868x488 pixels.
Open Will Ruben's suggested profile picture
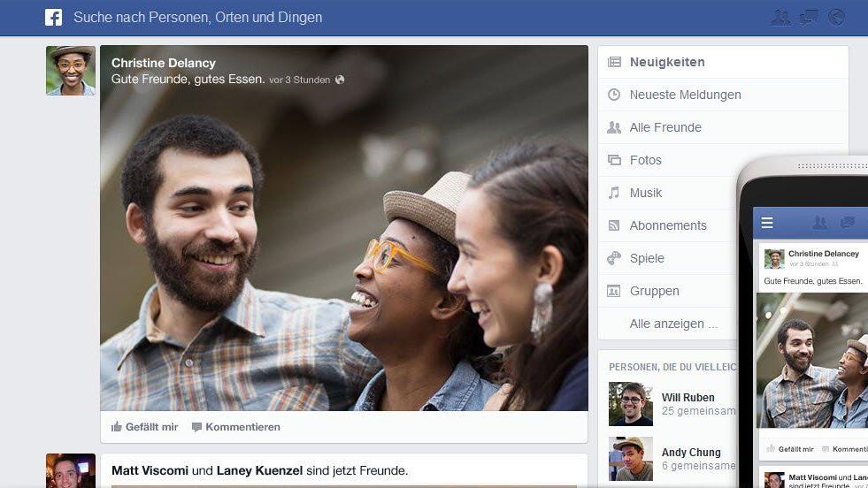[631, 404]
